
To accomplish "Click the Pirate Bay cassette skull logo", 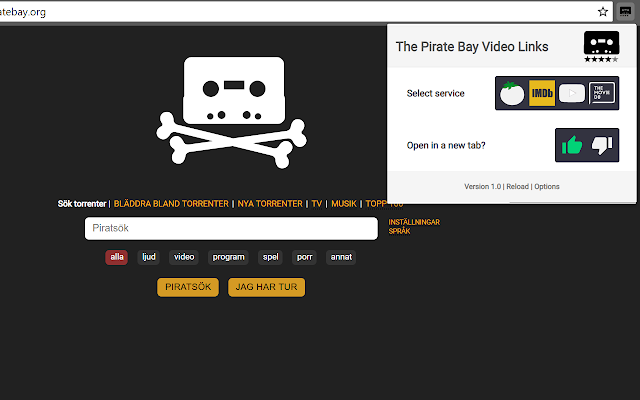I will [231, 113].
